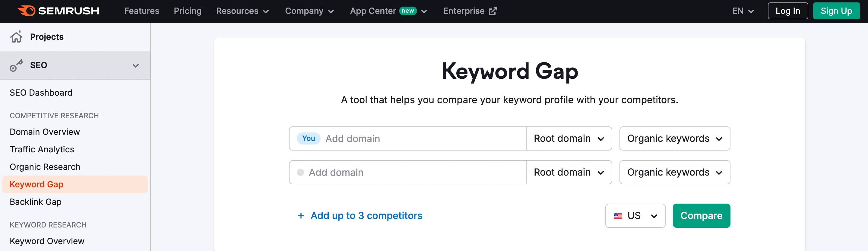Image resolution: width=868 pixels, height=251 pixels.
Task: Expand the App Center dropdown arrow
Action: pos(424,11)
